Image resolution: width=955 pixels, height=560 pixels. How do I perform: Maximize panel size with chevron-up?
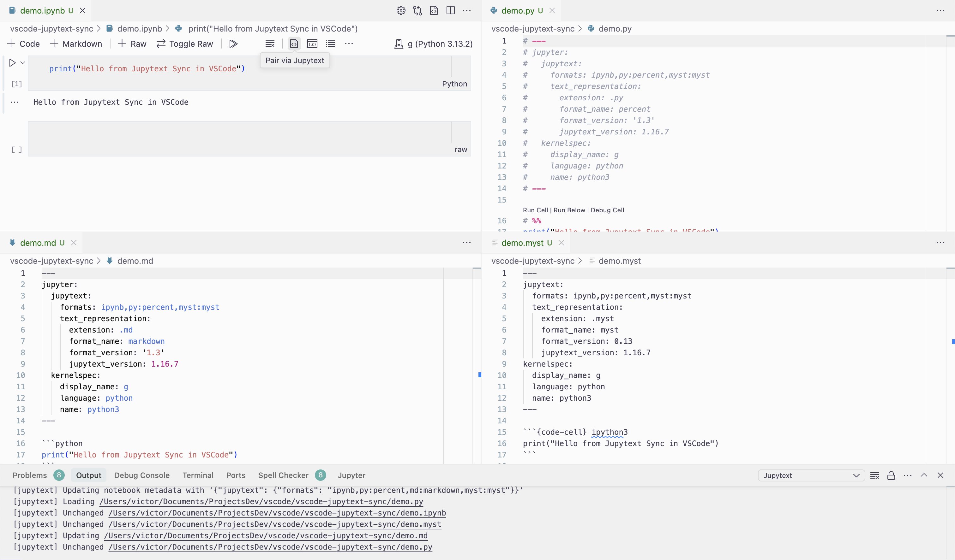tap(924, 475)
